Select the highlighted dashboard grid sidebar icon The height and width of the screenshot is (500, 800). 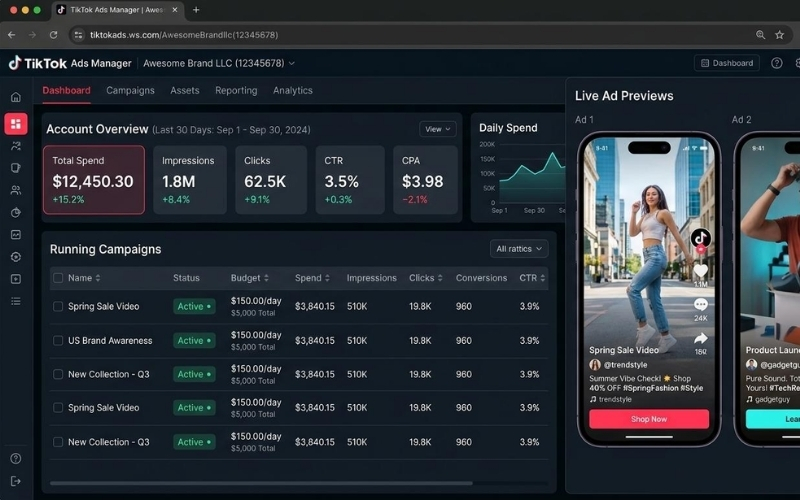16,123
